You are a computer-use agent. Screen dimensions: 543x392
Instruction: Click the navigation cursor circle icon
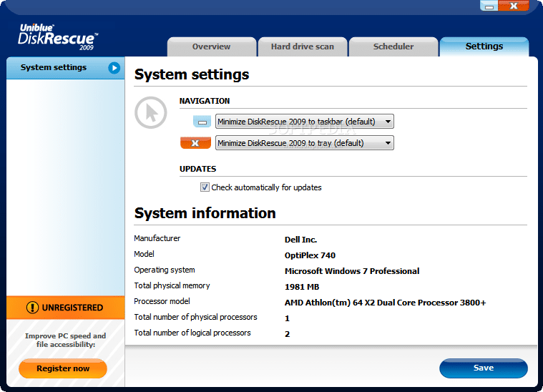(151, 112)
